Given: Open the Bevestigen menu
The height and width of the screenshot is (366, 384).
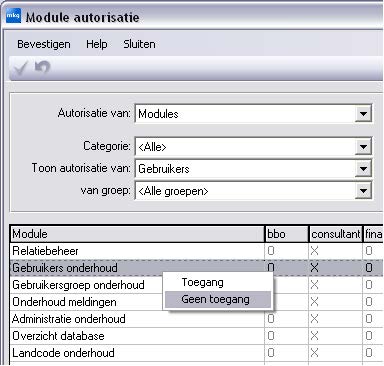Looking at the screenshot, I should pos(44,44).
